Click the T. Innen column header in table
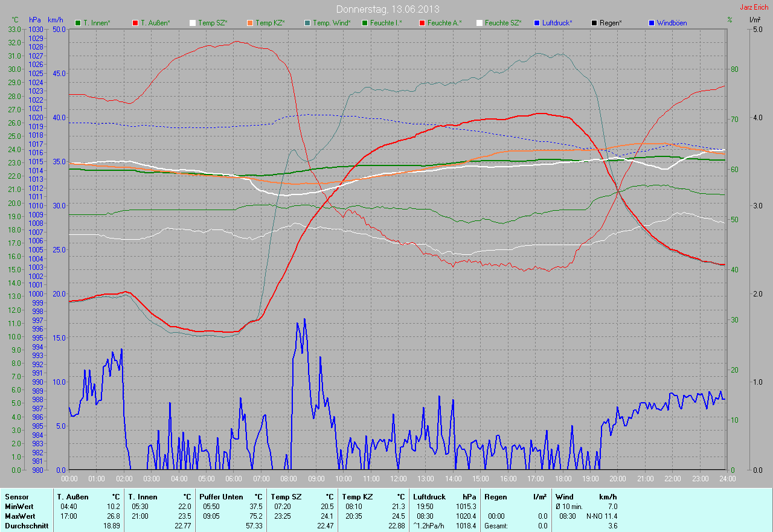The width and height of the screenshot is (773, 532). [143, 497]
